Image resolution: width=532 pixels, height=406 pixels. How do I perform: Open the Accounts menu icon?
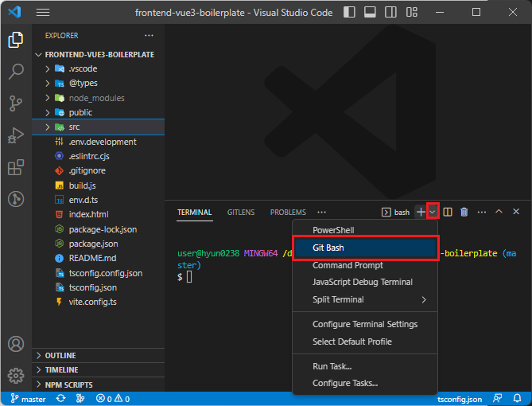(x=16, y=344)
